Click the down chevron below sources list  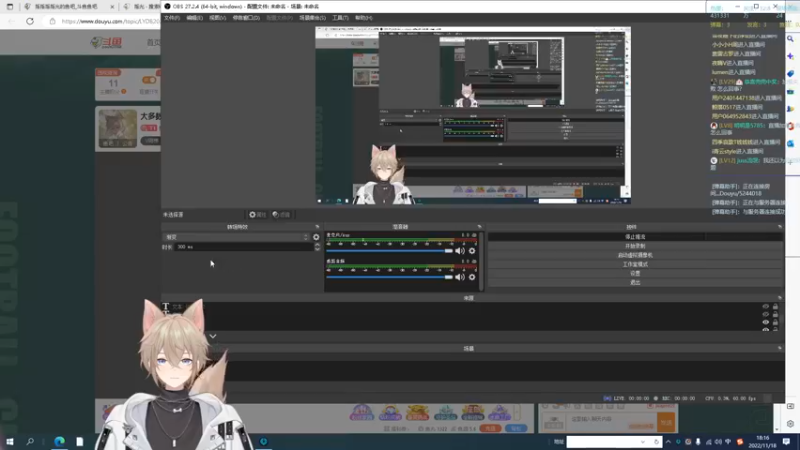point(213,336)
